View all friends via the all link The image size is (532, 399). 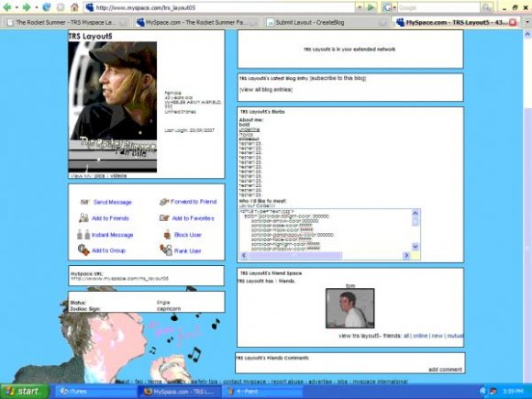(x=405, y=336)
